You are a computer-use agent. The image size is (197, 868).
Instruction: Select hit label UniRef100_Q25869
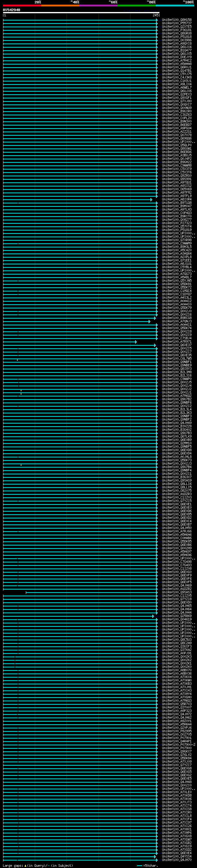coord(177,616)
